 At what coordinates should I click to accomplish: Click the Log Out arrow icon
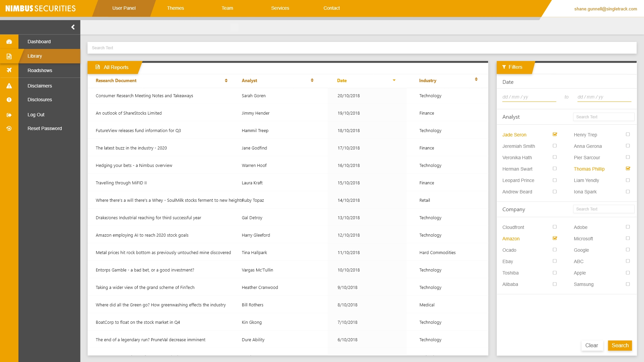(x=9, y=115)
